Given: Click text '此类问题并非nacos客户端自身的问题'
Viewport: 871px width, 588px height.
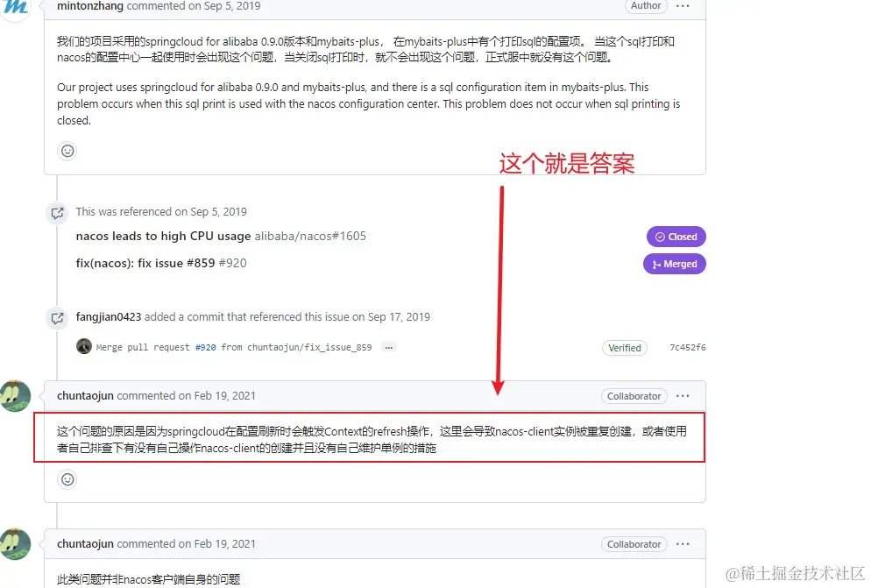Looking at the screenshot, I should [x=148, y=579].
